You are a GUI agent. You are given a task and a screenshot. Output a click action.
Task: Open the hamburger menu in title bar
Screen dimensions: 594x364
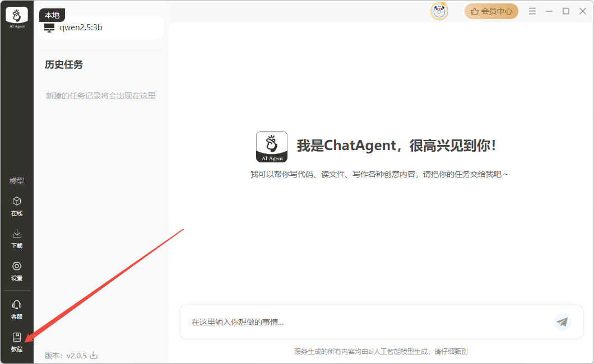pyautogui.click(x=532, y=11)
